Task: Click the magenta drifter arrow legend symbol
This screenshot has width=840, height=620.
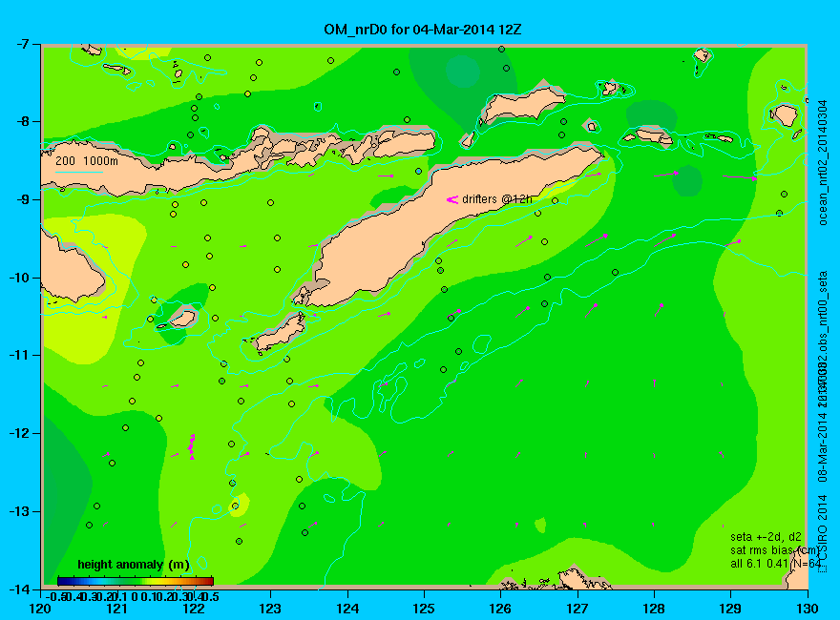Action: coord(452,199)
